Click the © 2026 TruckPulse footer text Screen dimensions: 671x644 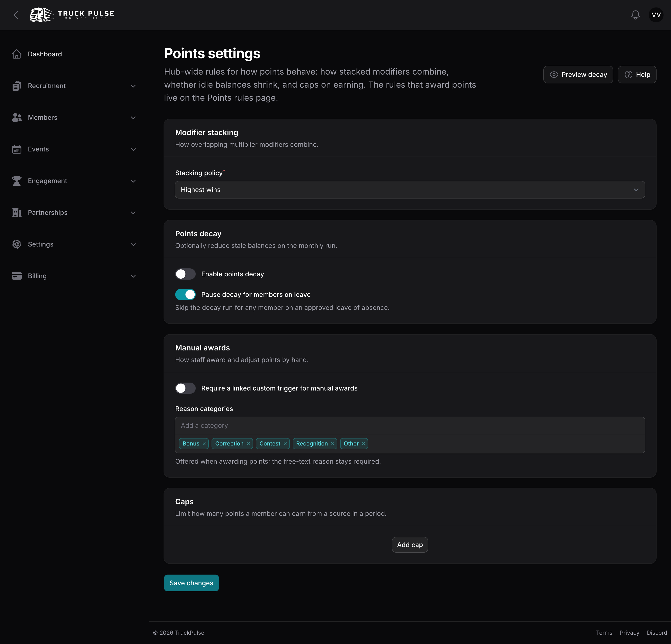(x=178, y=633)
